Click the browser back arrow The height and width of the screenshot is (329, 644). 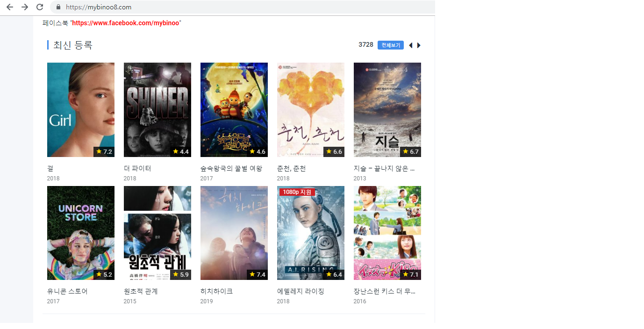9,7
